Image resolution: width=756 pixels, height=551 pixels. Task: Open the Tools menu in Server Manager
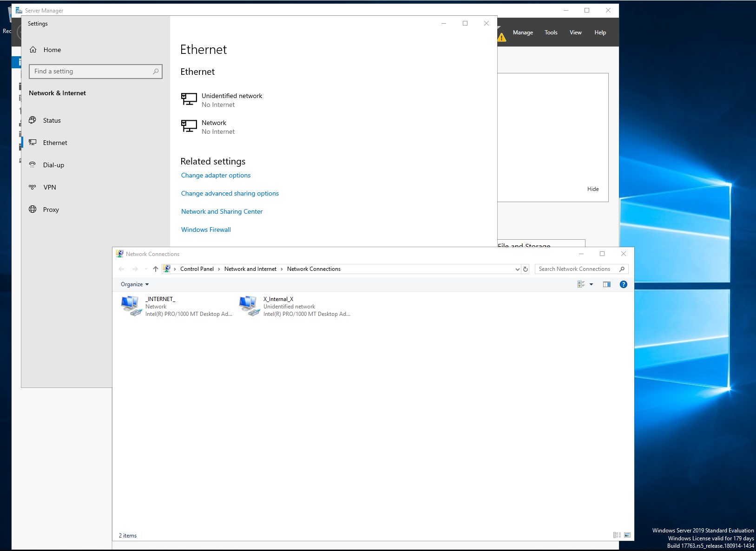pos(551,33)
